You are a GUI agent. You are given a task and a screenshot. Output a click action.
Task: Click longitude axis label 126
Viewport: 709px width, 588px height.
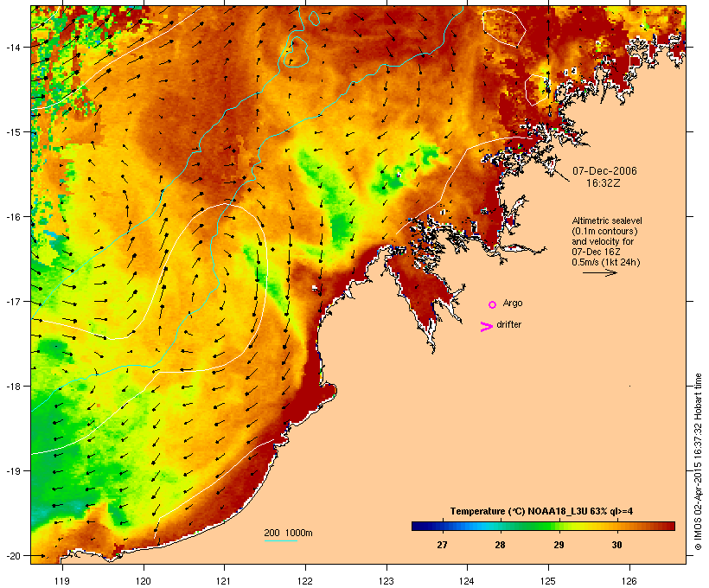629,581
